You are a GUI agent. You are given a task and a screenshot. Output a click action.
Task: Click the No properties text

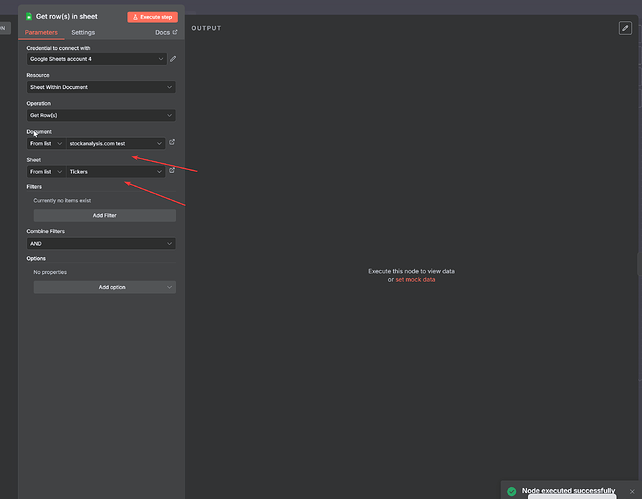50,272
